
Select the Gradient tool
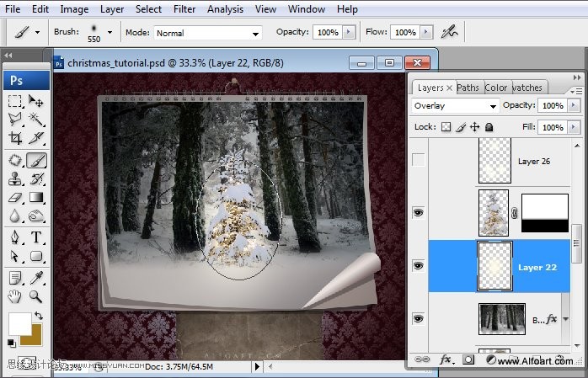(36, 198)
